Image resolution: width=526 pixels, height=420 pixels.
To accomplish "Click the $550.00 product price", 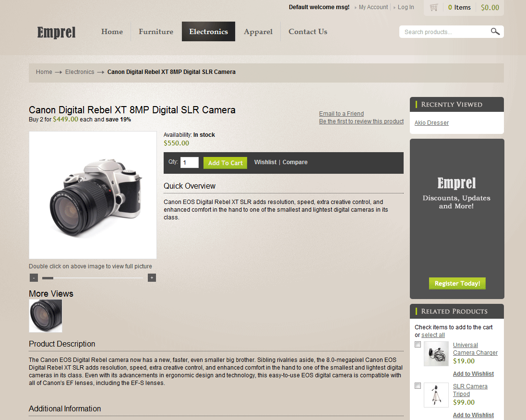I will (177, 143).
